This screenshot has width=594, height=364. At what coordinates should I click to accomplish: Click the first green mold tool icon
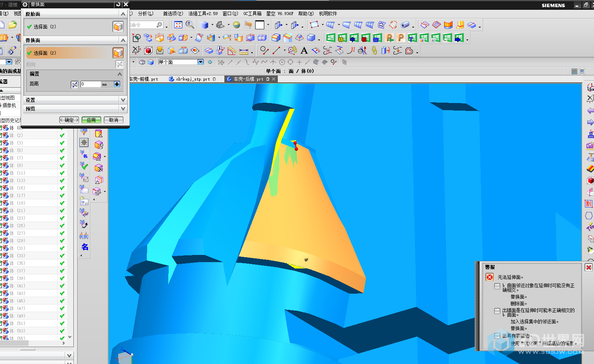[331, 38]
